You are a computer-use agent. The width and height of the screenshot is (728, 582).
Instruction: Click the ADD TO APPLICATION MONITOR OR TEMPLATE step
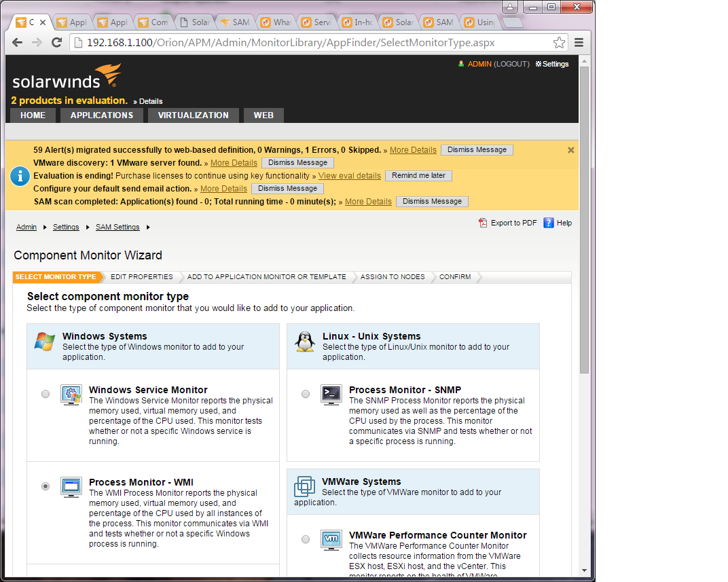[266, 277]
